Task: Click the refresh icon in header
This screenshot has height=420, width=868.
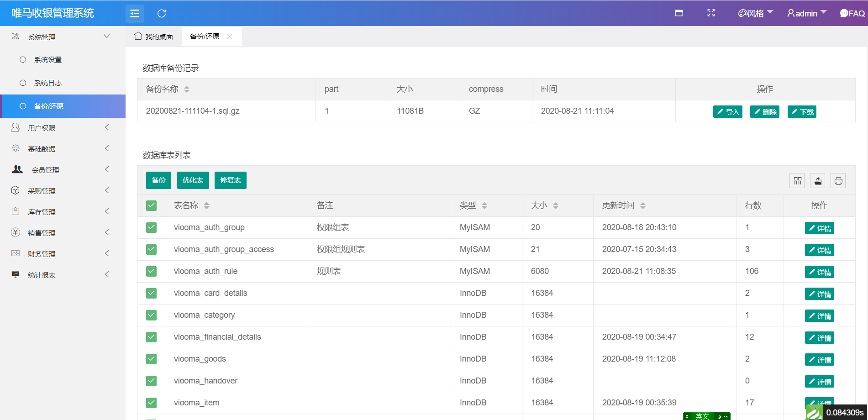Action: tap(162, 14)
